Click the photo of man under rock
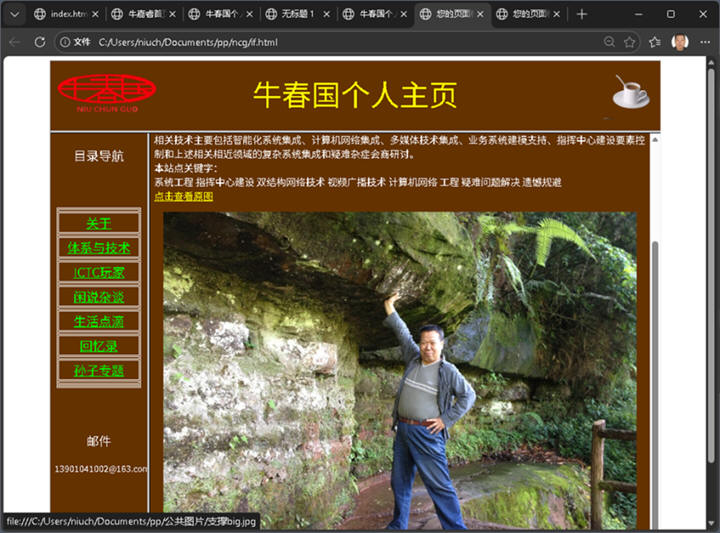720x533 pixels. click(x=399, y=370)
